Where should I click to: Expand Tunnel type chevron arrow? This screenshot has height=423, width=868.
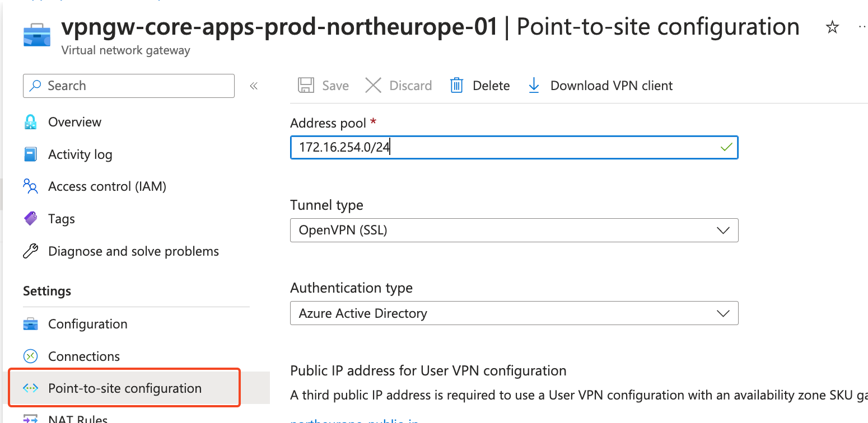pos(723,231)
